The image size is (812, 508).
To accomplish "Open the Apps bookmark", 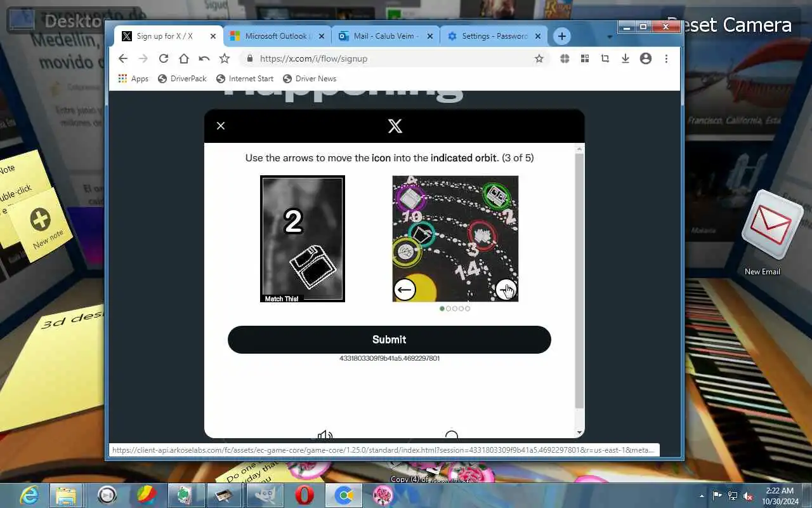I will 133,79.
